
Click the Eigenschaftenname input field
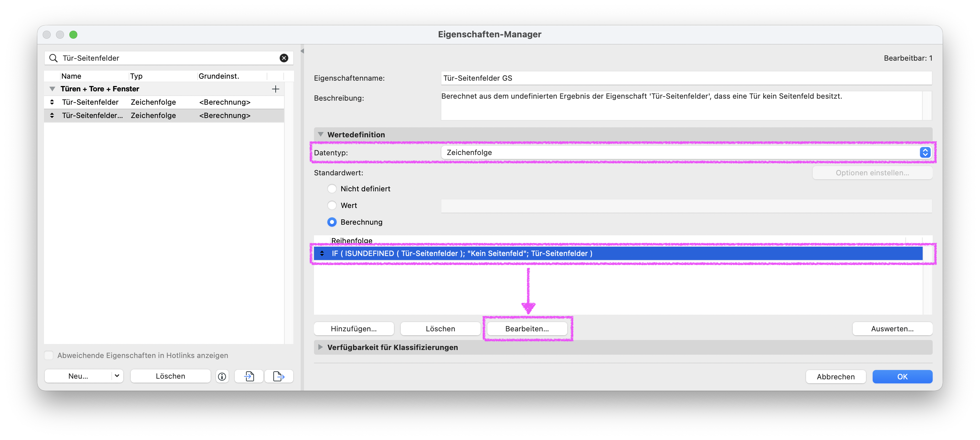click(687, 78)
